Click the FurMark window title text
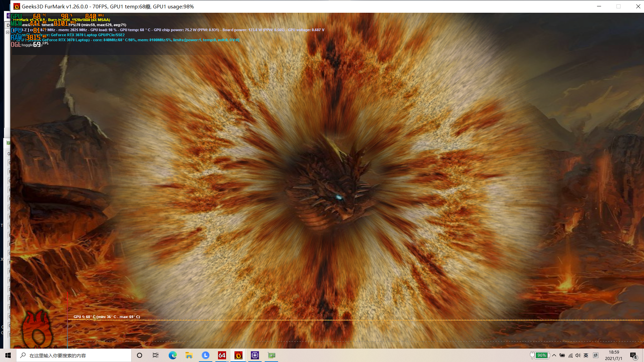The height and width of the screenshot is (362, 644). [108, 6]
